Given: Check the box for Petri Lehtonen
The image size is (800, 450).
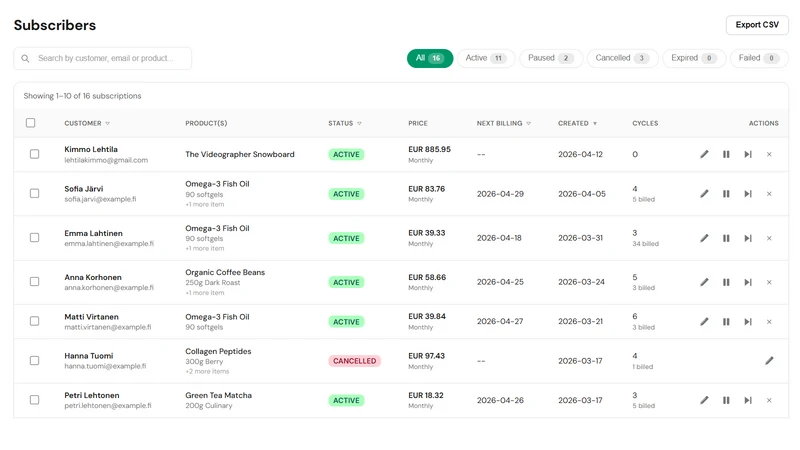Looking at the screenshot, I should tap(34, 400).
